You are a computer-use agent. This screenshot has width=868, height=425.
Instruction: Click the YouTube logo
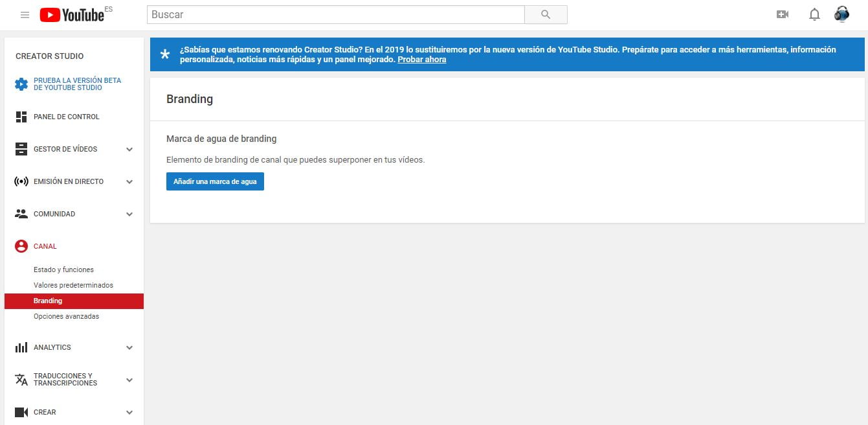point(72,15)
